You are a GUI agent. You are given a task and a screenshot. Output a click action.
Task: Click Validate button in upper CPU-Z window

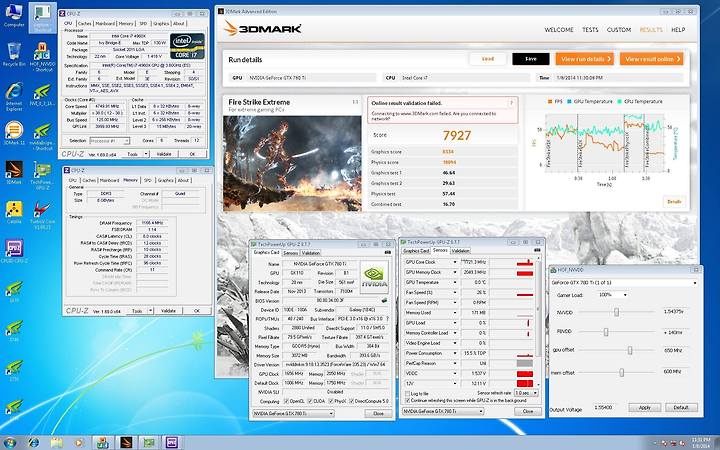point(164,154)
